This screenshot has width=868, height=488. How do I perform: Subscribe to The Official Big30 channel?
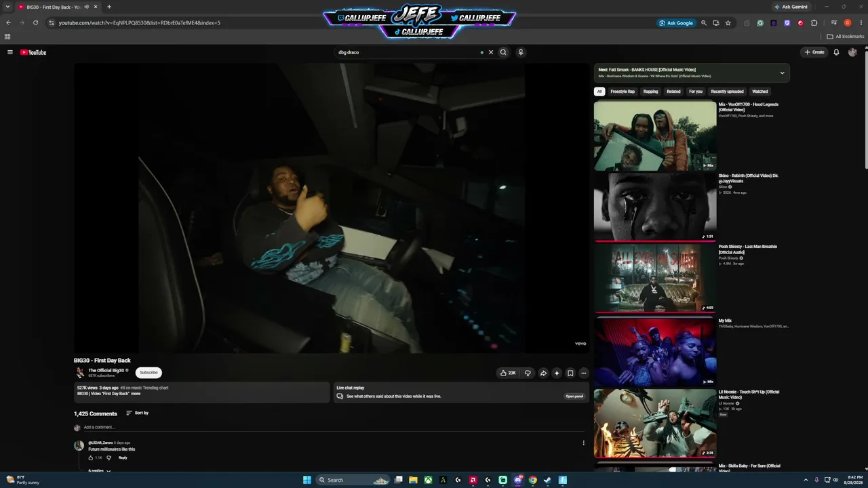point(149,373)
